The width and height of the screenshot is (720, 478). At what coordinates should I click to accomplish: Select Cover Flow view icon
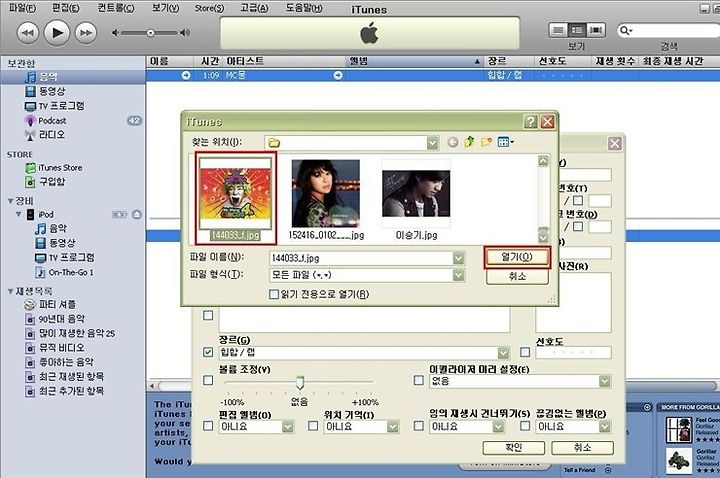(596, 30)
